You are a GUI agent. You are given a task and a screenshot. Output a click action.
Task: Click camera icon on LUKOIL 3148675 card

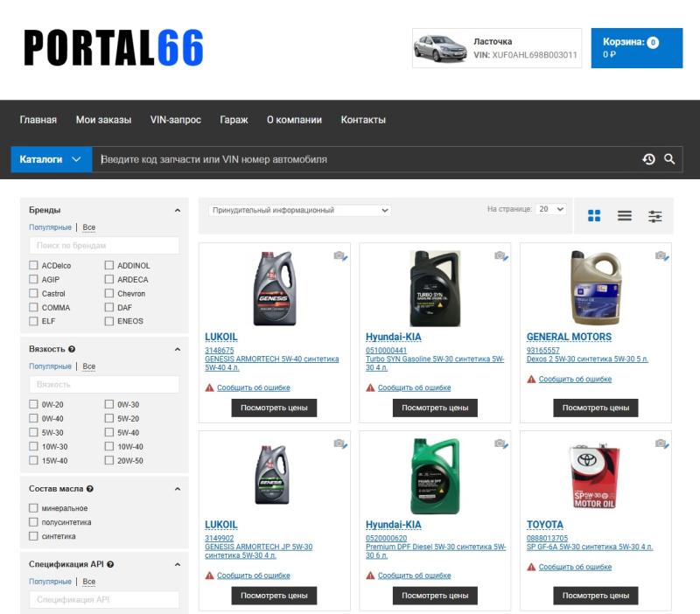[340, 255]
